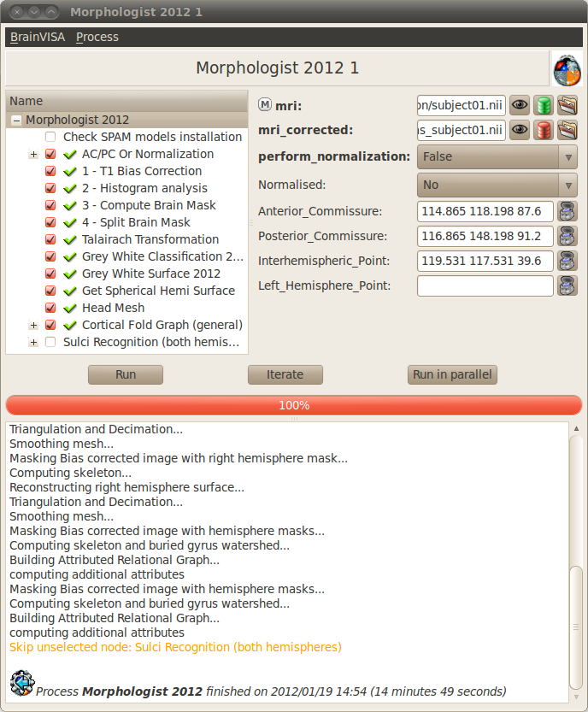
Task: Click into the Left_Hemisphere_Point input field
Action: click(x=485, y=285)
